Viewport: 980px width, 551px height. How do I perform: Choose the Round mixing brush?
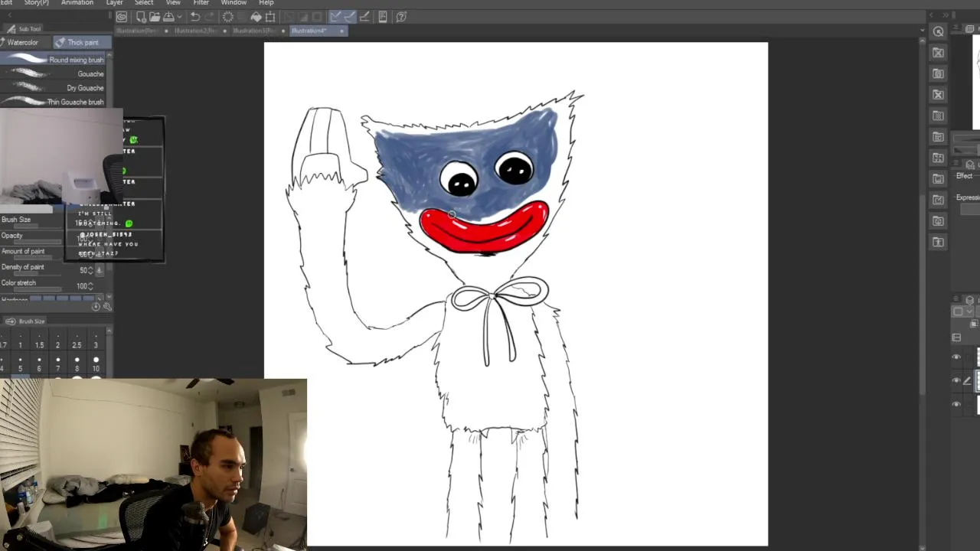point(53,60)
